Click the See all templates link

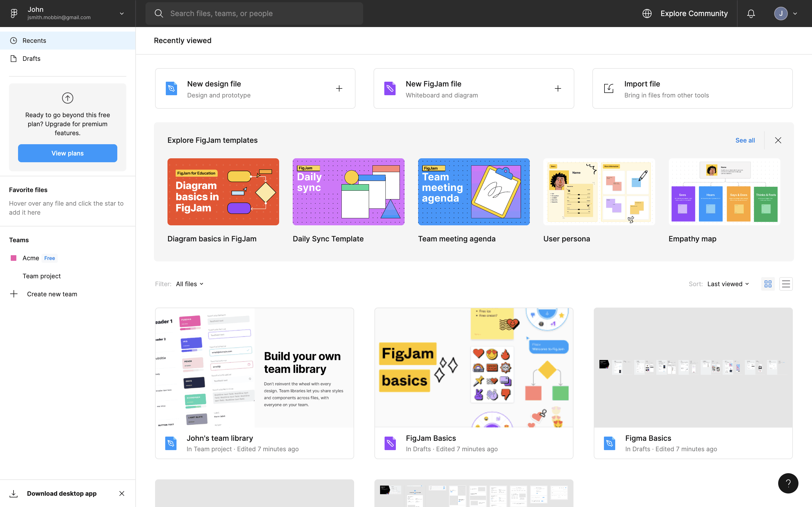(745, 140)
